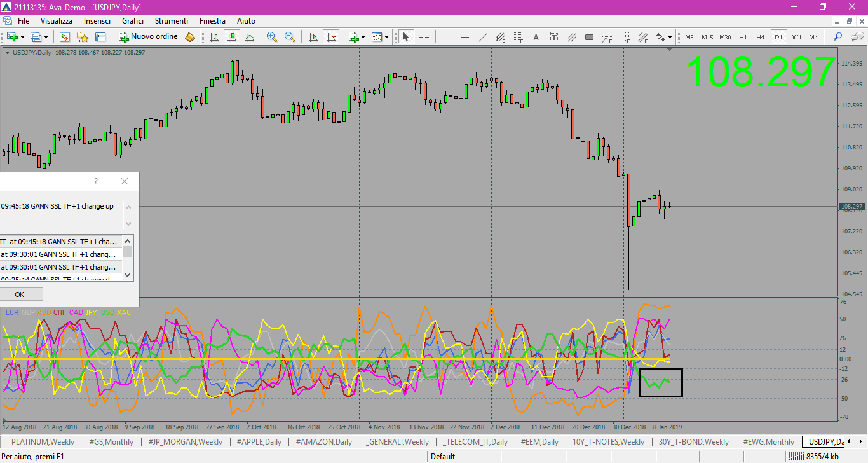
Task: Switch to W1 timeframe
Action: pos(796,37)
